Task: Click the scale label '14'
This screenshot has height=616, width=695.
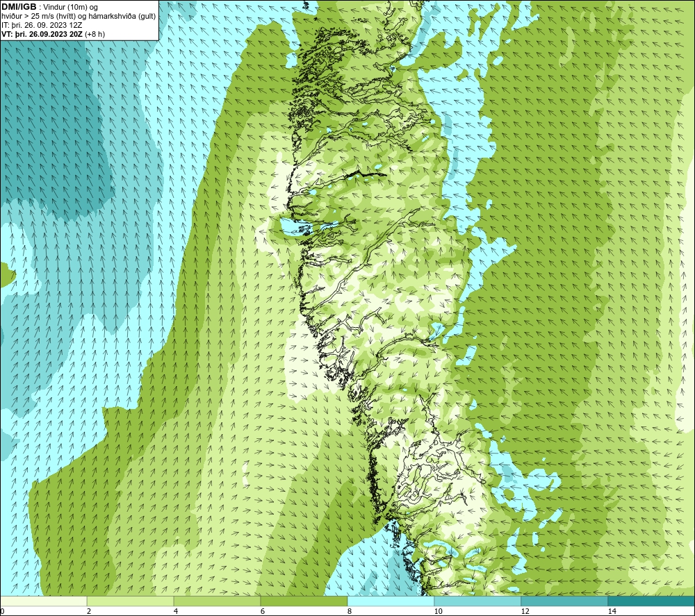Action: pos(612,611)
